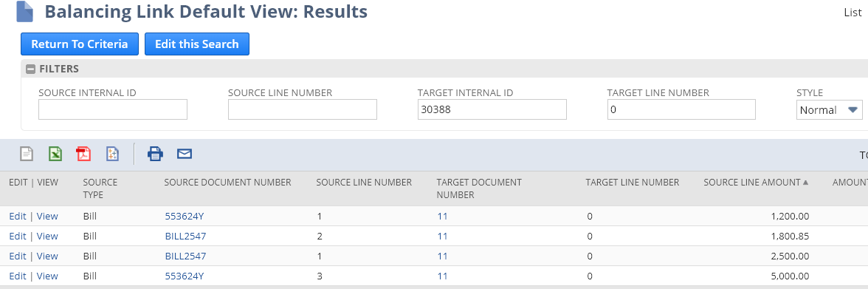Click the Source Line Number filter field
Viewport: 868px width, 289px height.
point(303,109)
